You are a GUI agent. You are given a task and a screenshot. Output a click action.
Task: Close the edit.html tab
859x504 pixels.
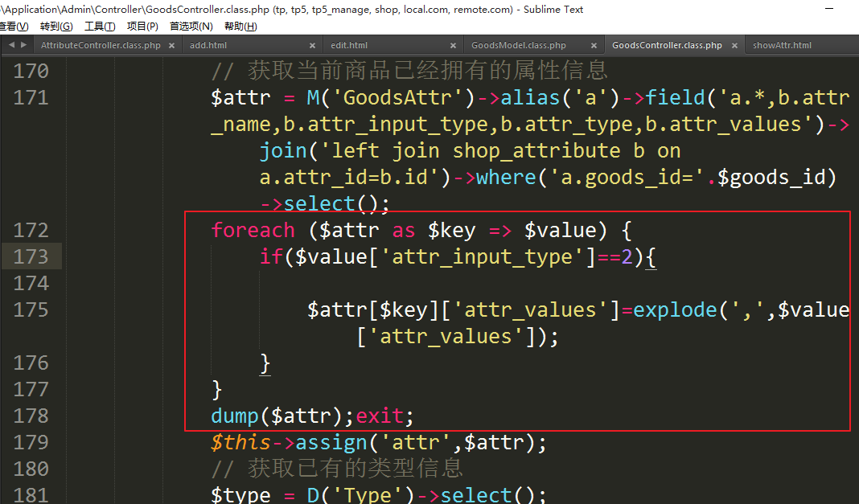453,46
